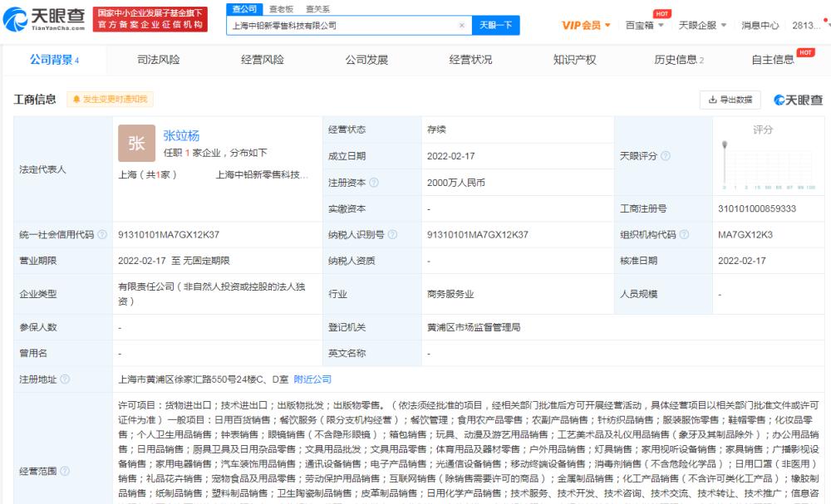Click the organization code MA7GX12K3 value
The width and height of the screenshot is (831, 504).
coord(745,234)
